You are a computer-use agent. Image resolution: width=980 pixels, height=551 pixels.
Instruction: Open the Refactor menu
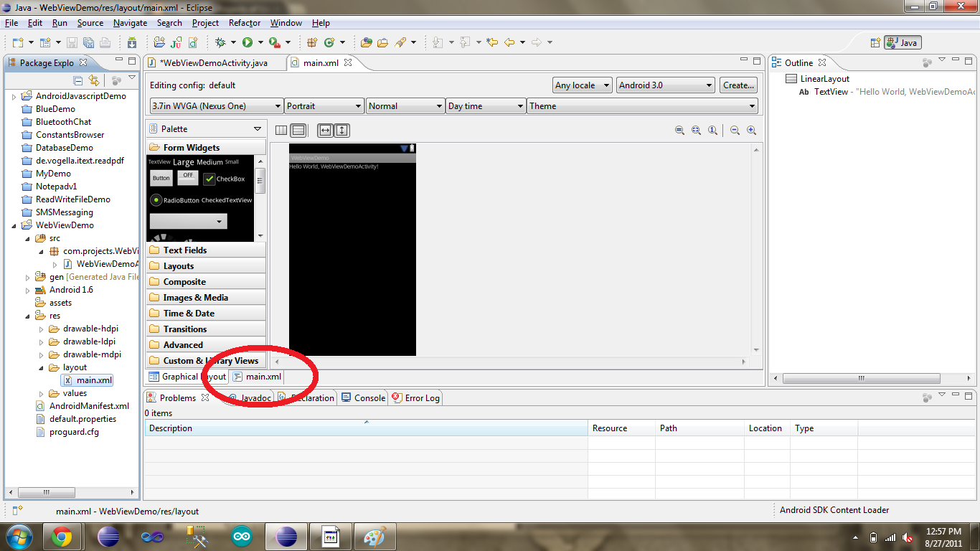[x=244, y=22]
